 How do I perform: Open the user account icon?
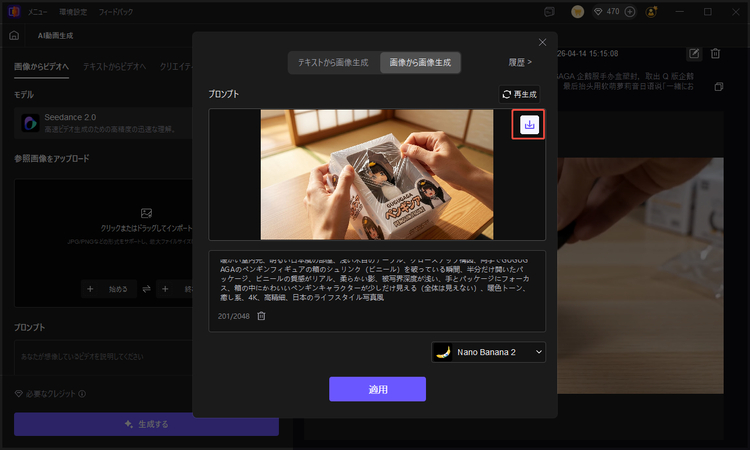click(x=651, y=12)
